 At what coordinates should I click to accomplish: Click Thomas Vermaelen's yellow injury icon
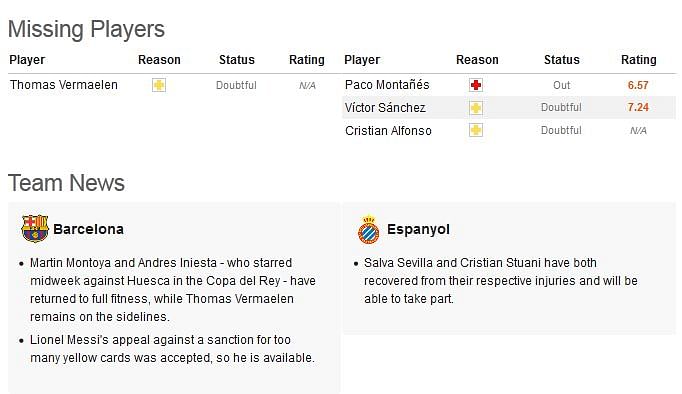[159, 85]
